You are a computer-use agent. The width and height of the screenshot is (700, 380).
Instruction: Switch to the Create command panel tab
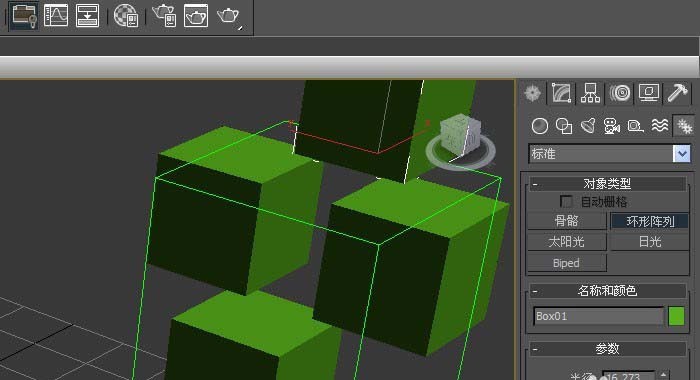[x=533, y=93]
